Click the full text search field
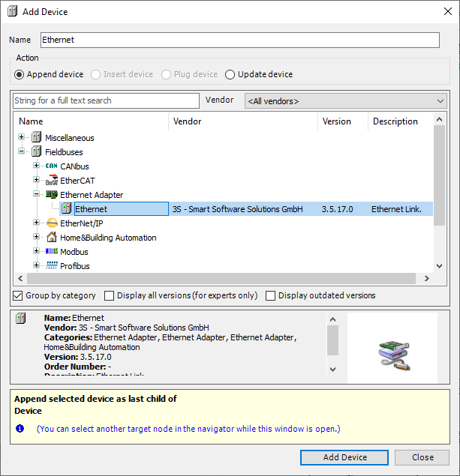Screen dimensions: 460x476 tap(106, 100)
